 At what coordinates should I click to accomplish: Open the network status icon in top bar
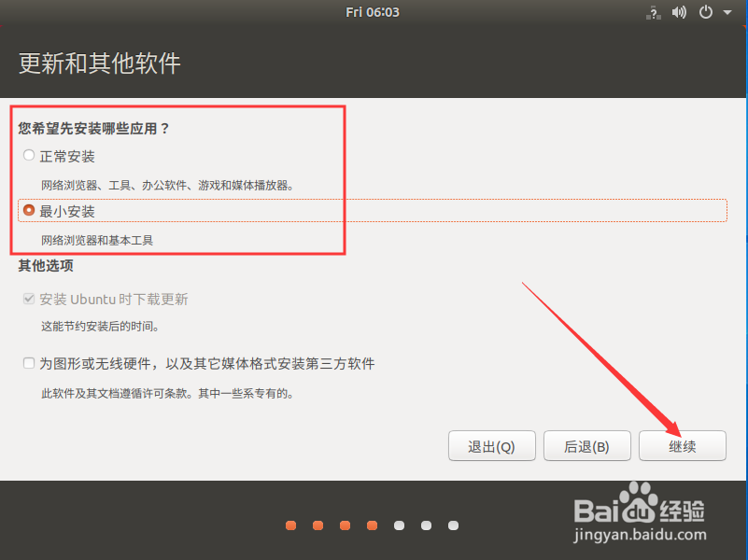tap(654, 12)
